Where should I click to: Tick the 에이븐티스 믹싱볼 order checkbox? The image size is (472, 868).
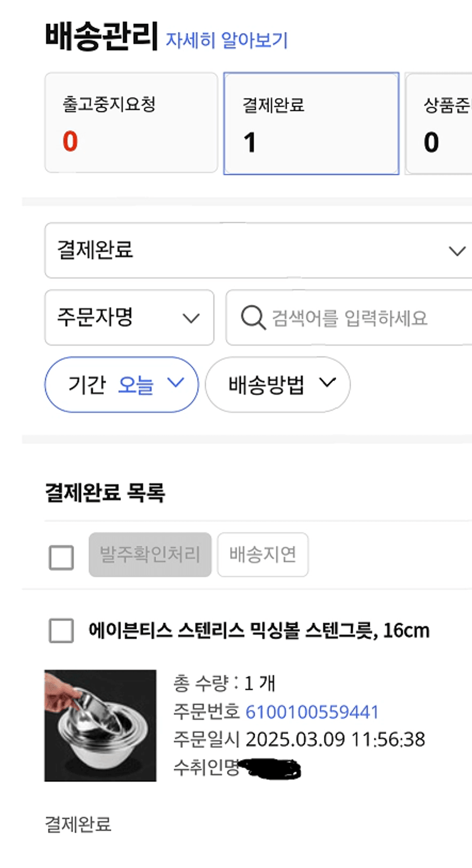tap(62, 631)
